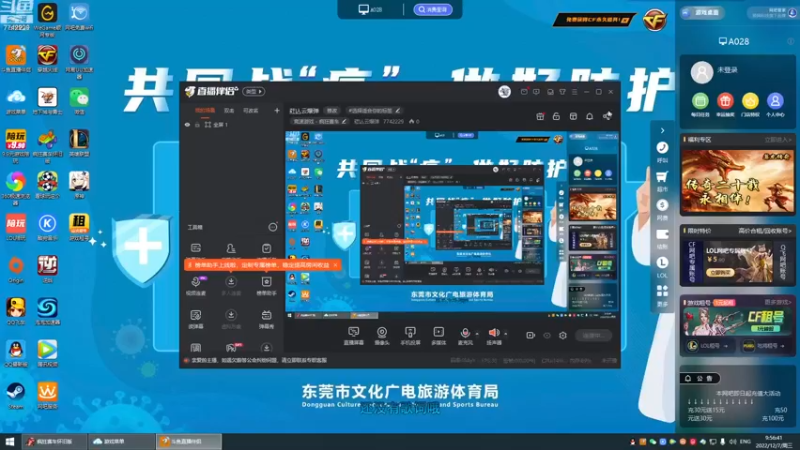Open WeChat desktop icon
This screenshot has width=800, height=450.
(x=79, y=101)
